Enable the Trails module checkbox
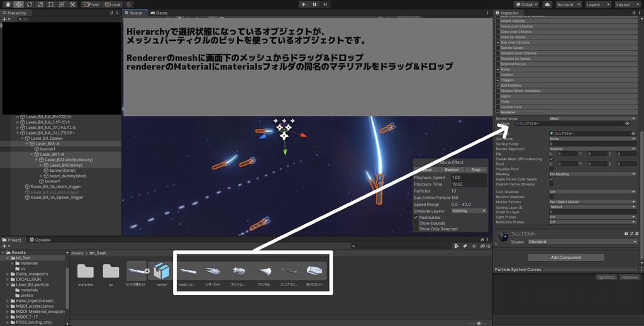 (x=498, y=101)
